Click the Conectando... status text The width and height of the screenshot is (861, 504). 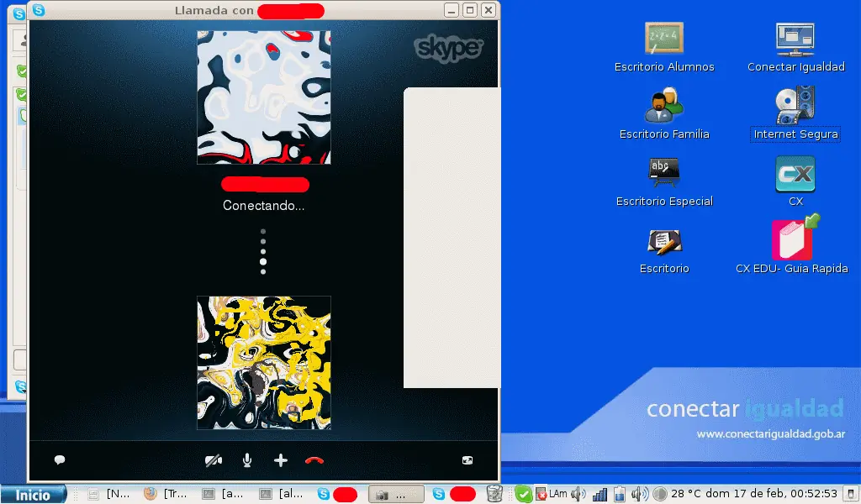[263, 206]
